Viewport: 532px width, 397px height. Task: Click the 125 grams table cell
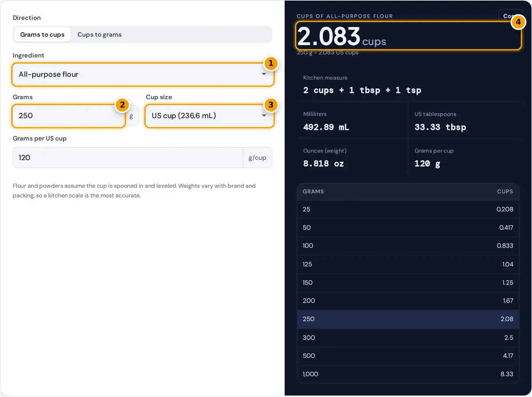(308, 264)
